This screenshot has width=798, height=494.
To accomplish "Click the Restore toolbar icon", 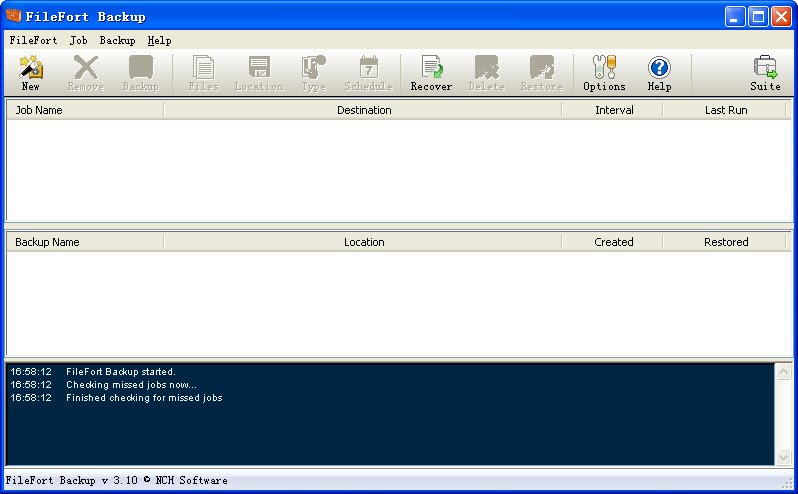I will pyautogui.click(x=541, y=73).
